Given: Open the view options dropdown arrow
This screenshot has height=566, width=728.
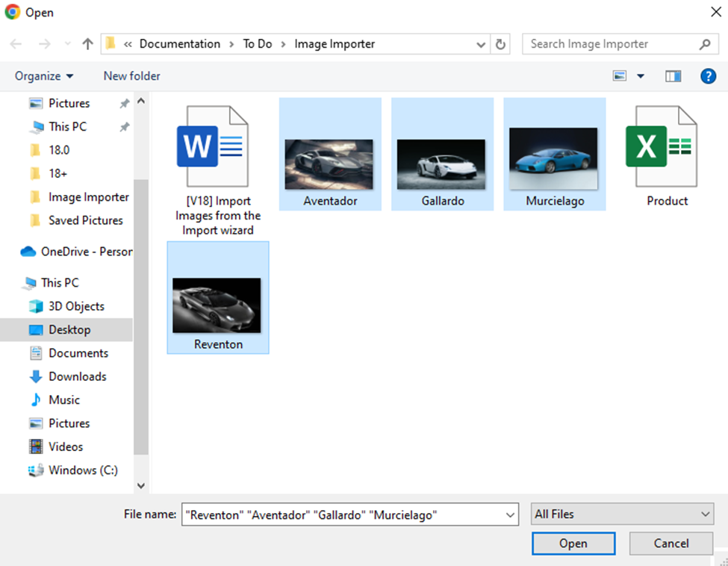Looking at the screenshot, I should (640, 76).
